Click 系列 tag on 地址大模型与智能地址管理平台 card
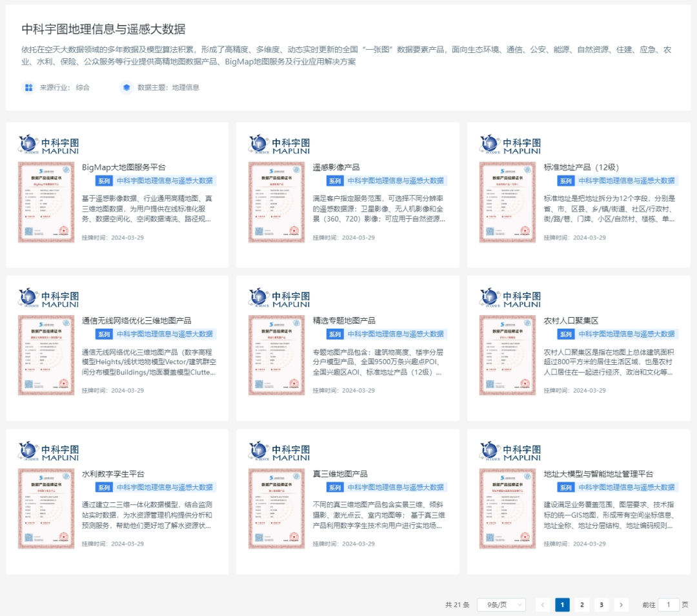The image size is (697, 616). click(565, 488)
